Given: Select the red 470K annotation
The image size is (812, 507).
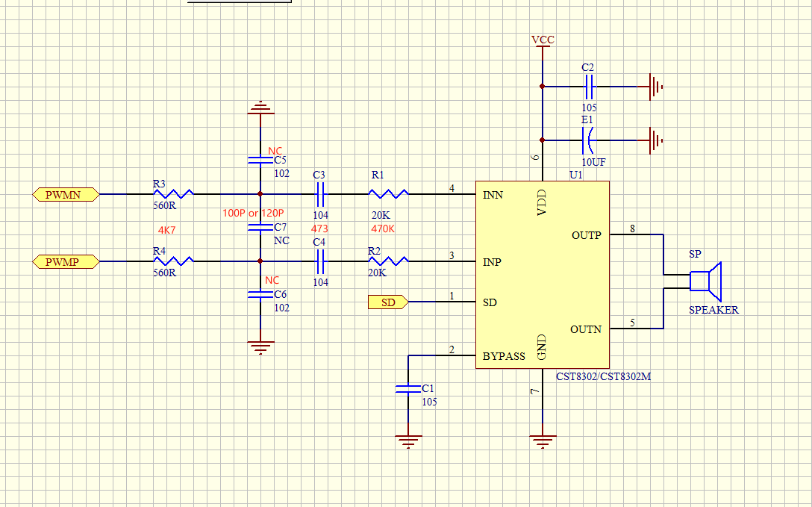Looking at the screenshot, I should (x=383, y=228).
